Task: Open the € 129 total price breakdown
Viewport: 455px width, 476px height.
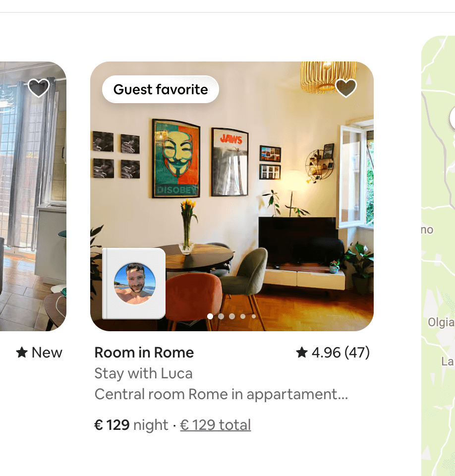Action: click(x=216, y=425)
